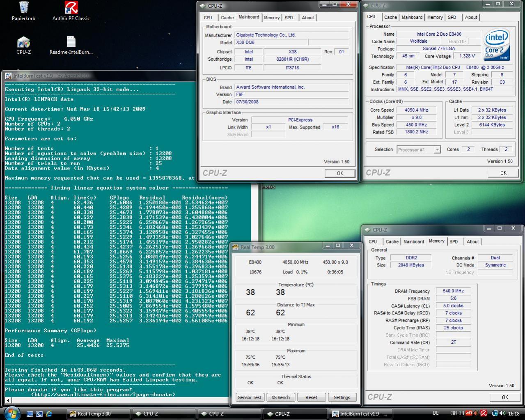Open About tab in DDR2 memory CPU-Z window
Viewport: 525px width, 420px height.
coord(472,241)
